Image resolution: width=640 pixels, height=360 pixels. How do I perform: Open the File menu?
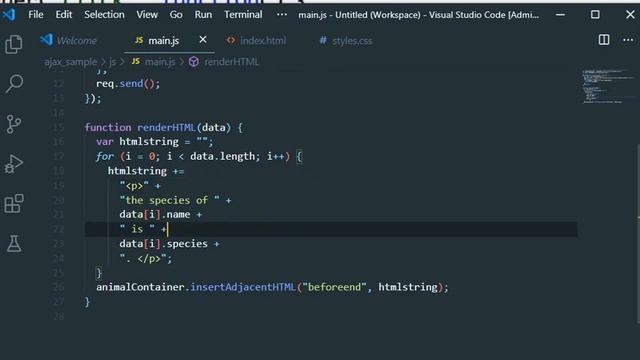(36, 15)
